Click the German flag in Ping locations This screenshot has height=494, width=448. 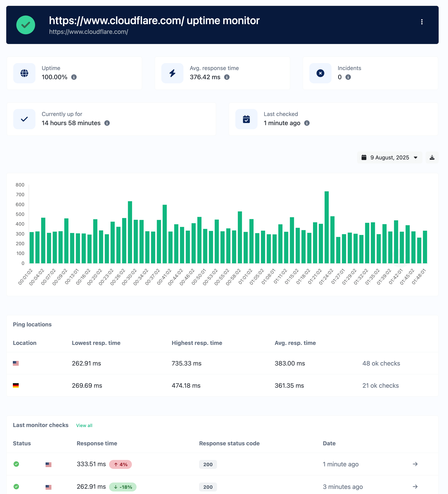16,385
